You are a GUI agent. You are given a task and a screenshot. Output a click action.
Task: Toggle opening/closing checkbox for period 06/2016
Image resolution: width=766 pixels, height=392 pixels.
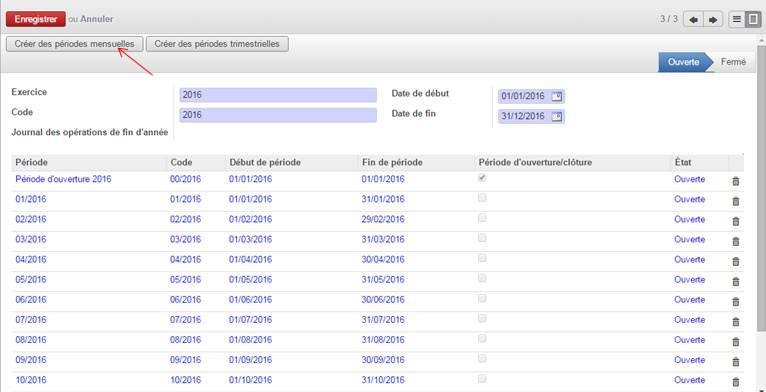pos(482,298)
